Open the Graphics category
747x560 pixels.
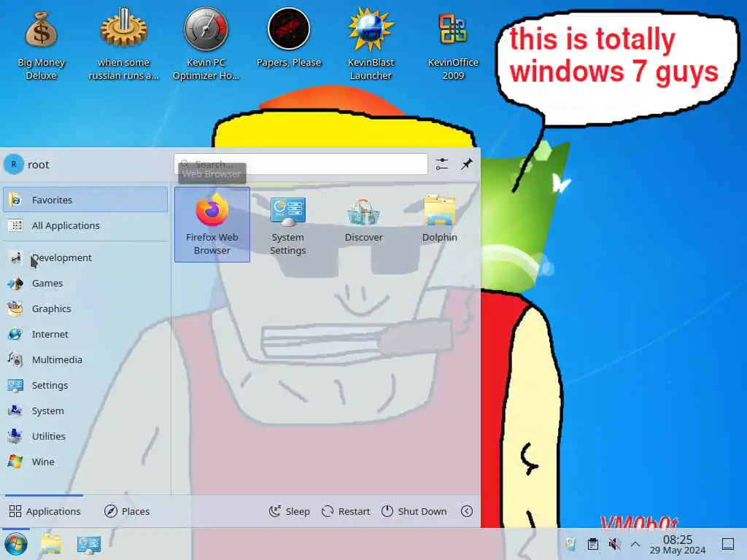click(x=85, y=308)
